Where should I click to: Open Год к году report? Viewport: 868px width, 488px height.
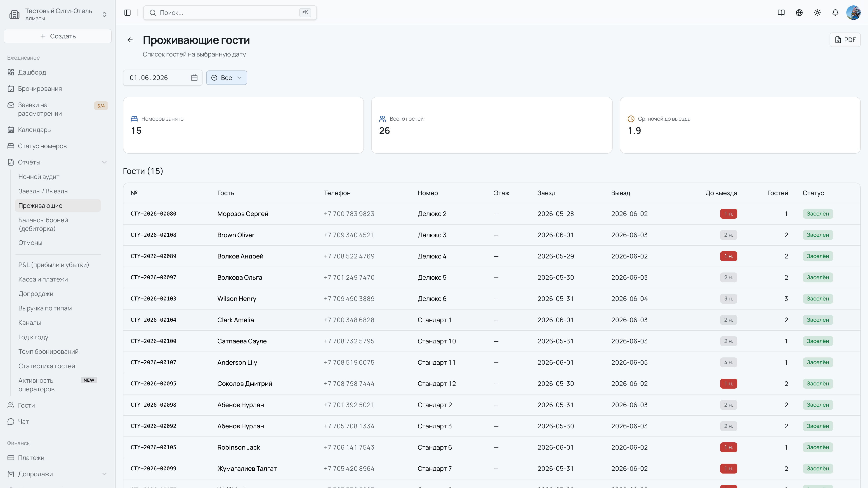tap(33, 338)
